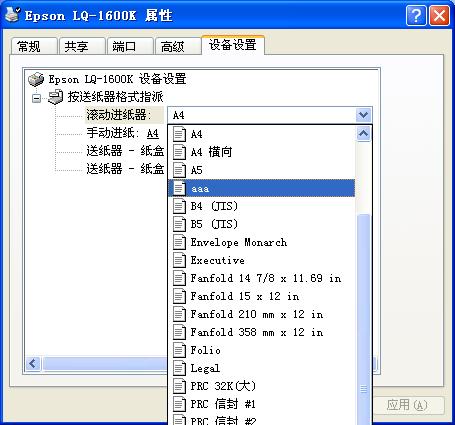
Task: Click page icon next to Envelope Monarch
Action: pos(179,242)
